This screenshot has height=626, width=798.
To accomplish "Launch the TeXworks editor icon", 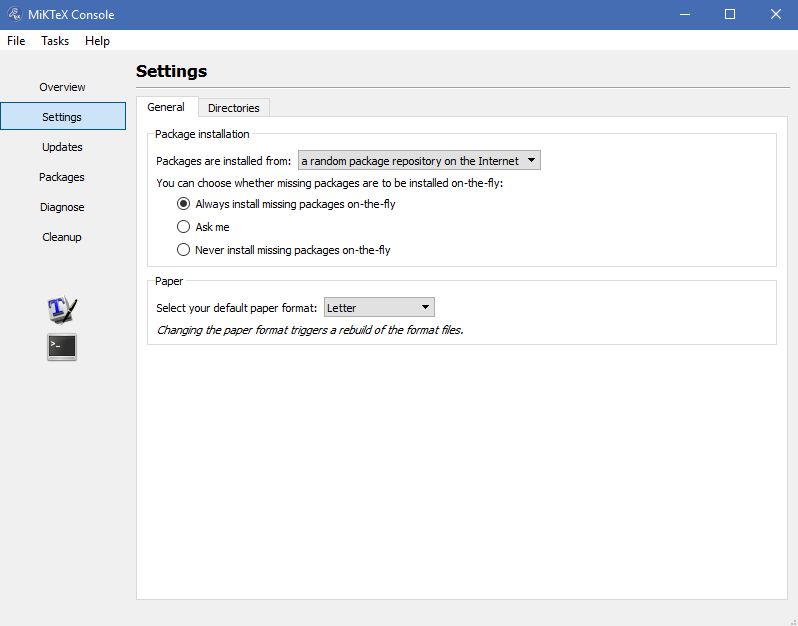I will 62,309.
